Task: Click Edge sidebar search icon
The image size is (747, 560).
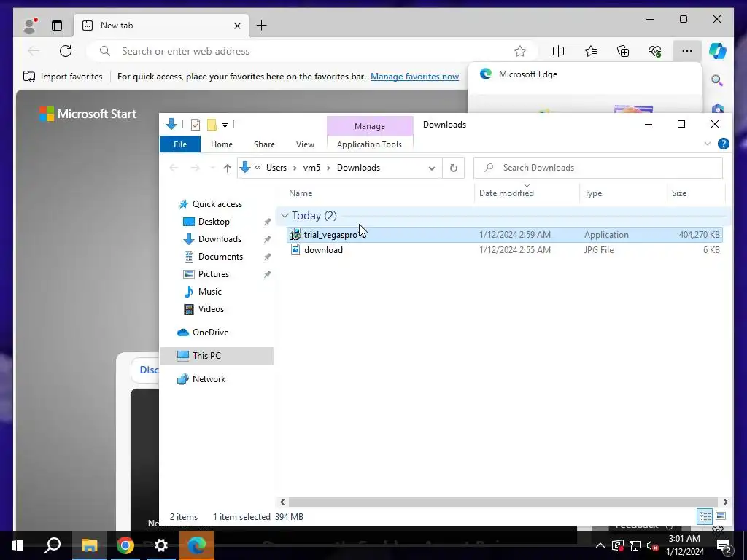Action: click(717, 80)
